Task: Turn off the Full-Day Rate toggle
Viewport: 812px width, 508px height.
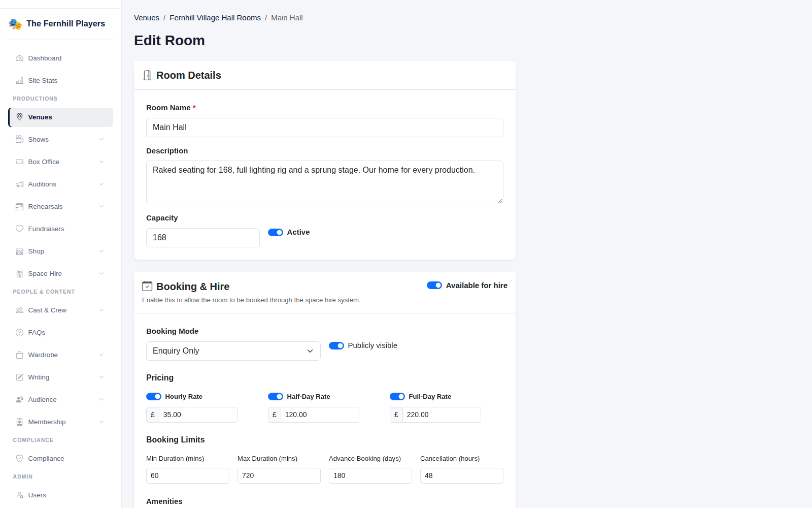Action: (x=397, y=396)
